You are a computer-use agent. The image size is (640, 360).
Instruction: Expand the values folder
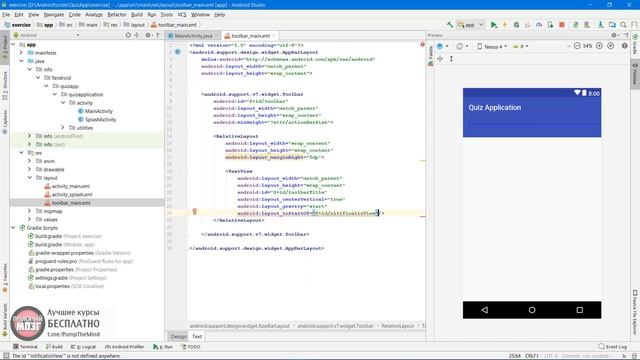pos(29,219)
